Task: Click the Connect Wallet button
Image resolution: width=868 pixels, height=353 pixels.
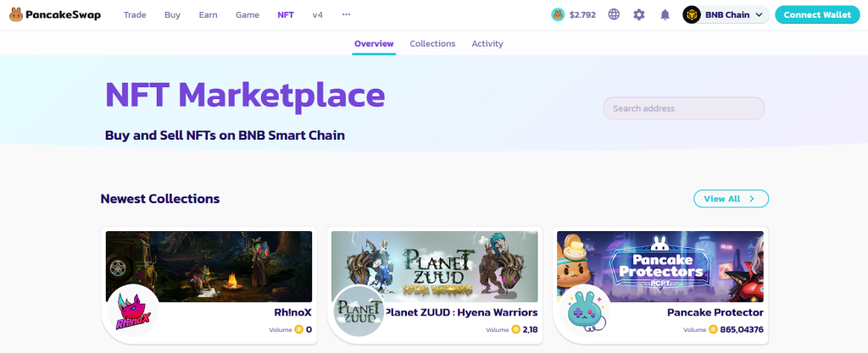Action: (x=817, y=15)
